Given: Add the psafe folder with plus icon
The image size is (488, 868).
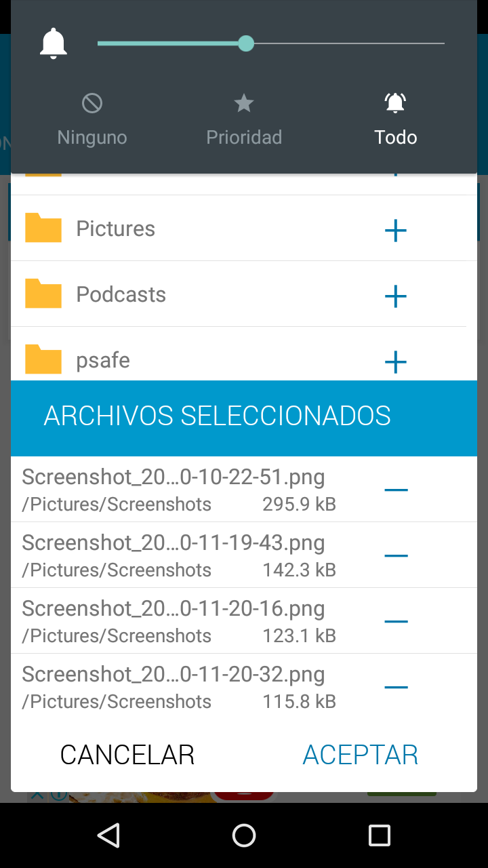Looking at the screenshot, I should [x=395, y=362].
